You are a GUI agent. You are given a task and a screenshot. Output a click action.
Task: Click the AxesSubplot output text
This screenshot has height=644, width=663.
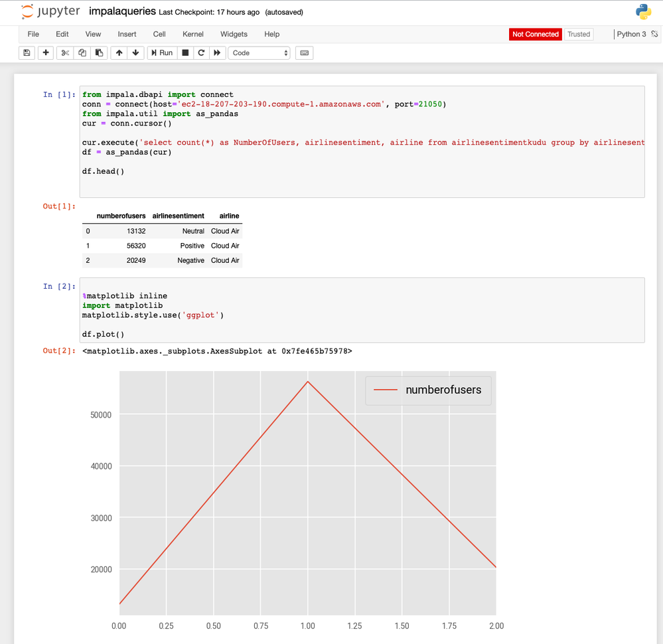[217, 351]
